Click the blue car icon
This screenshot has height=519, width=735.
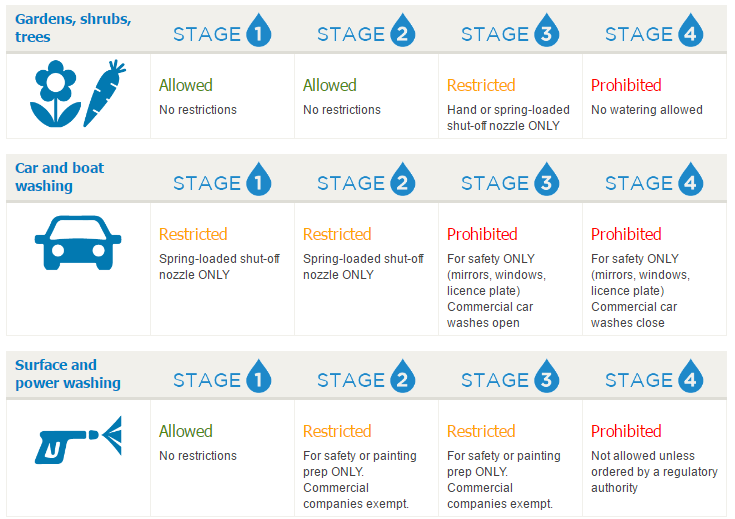pyautogui.click(x=78, y=242)
